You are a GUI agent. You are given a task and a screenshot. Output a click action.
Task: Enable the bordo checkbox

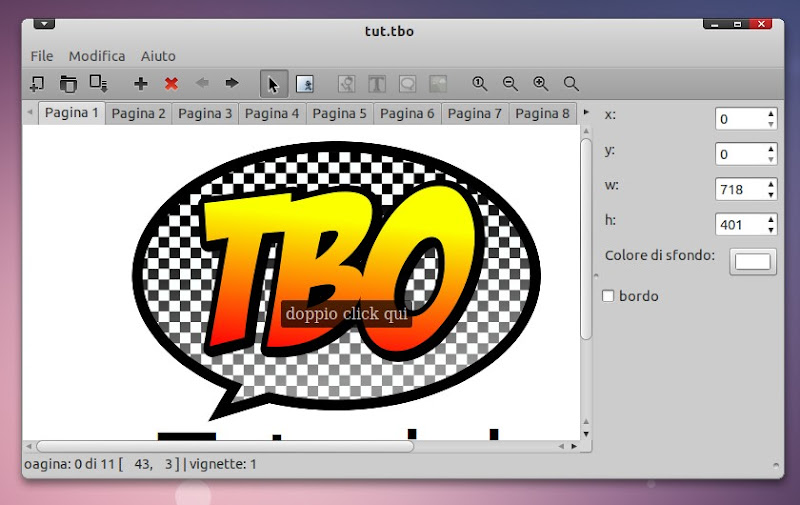(608, 296)
